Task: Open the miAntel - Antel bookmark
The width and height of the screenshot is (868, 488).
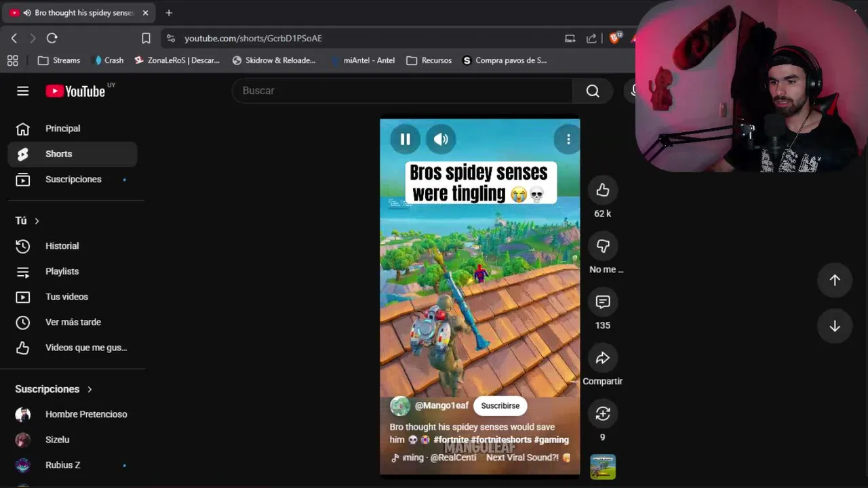Action: 363,60
